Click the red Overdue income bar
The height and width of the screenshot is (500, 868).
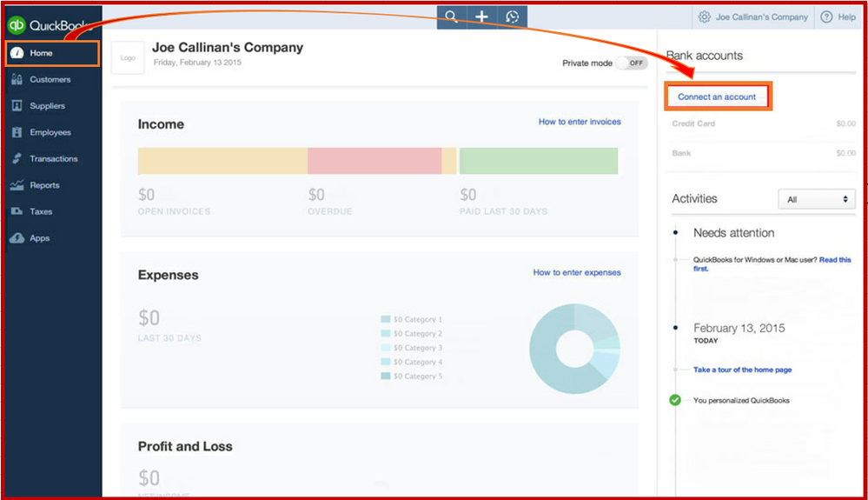pyautogui.click(x=374, y=161)
